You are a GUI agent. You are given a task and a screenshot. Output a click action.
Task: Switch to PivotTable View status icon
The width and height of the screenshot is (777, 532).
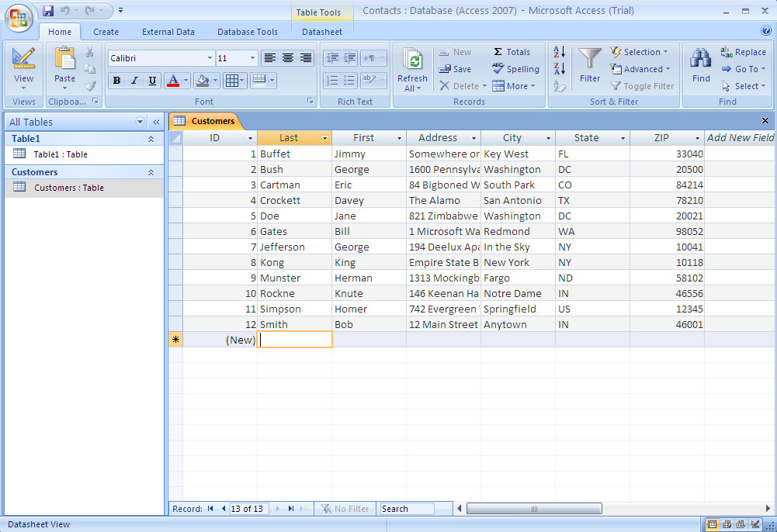pos(727,524)
